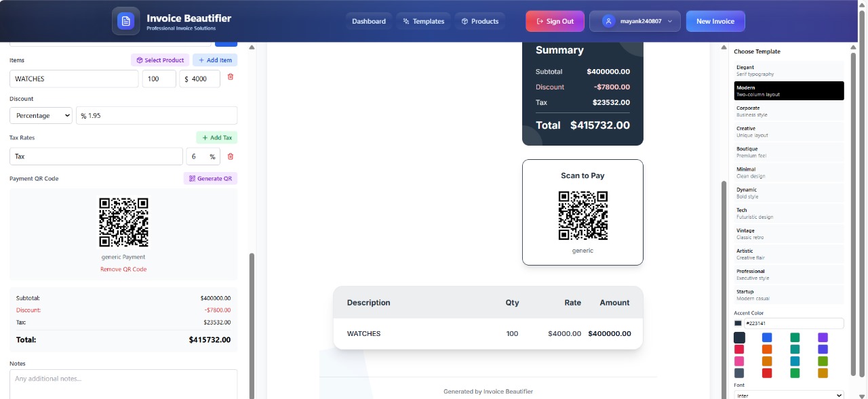This screenshot has height=399, width=868.
Task: Edit the WATCHES item description field
Action: pos(74,79)
